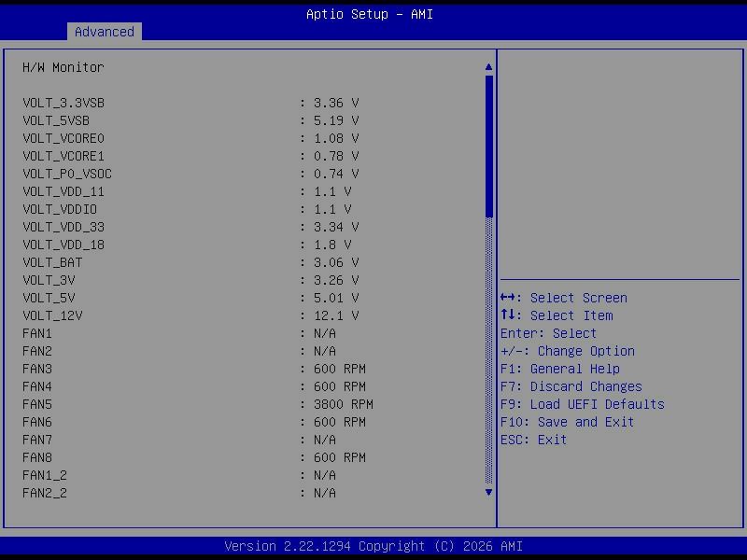Select the VOLT_BAT label

[52, 262]
